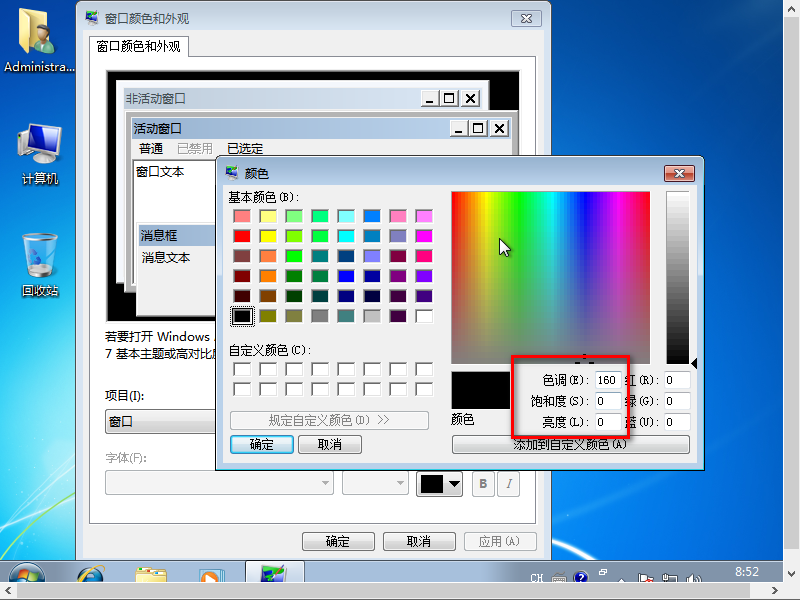This screenshot has height=600, width=800.
Task: Pick the black basic color swatch
Action: [242, 316]
